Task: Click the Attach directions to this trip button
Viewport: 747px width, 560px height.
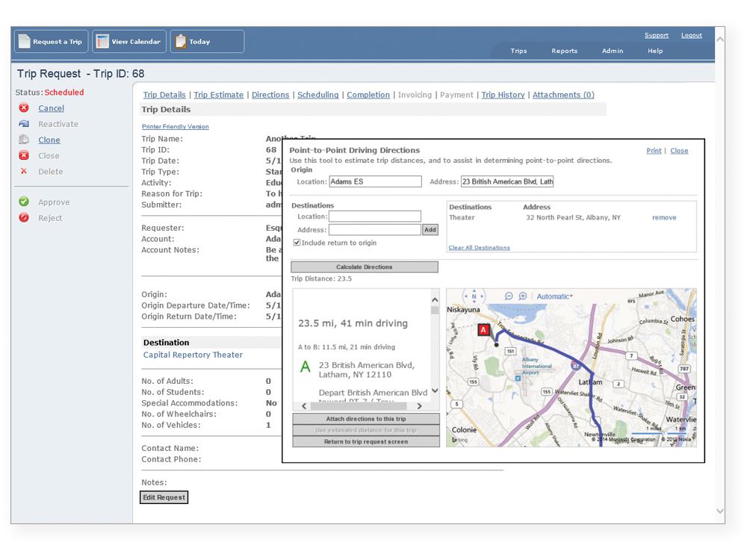Action: 366,419
